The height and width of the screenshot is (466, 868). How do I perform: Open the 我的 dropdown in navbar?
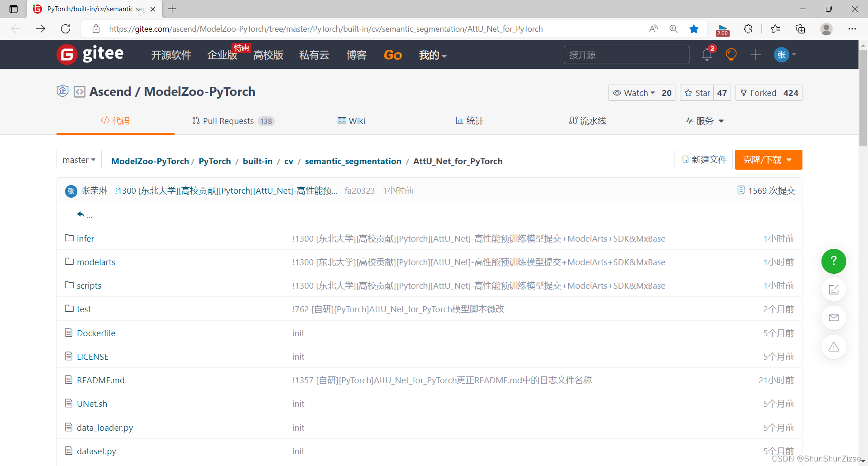(433, 55)
